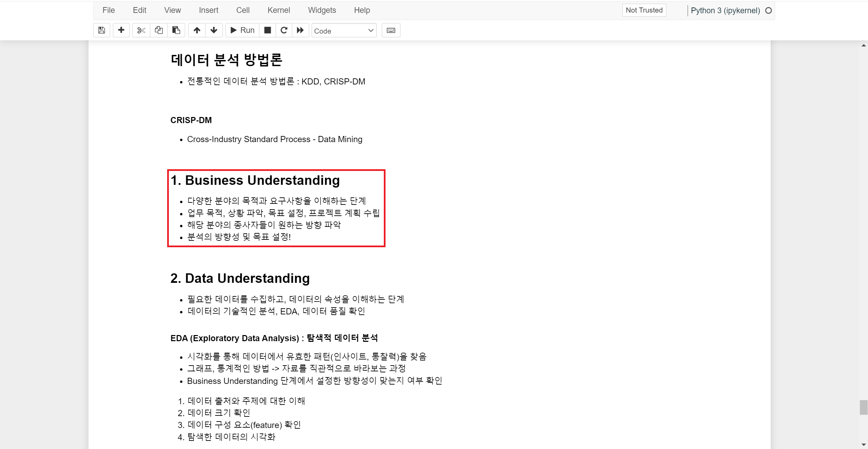Move selected cell down arrow

(214, 30)
